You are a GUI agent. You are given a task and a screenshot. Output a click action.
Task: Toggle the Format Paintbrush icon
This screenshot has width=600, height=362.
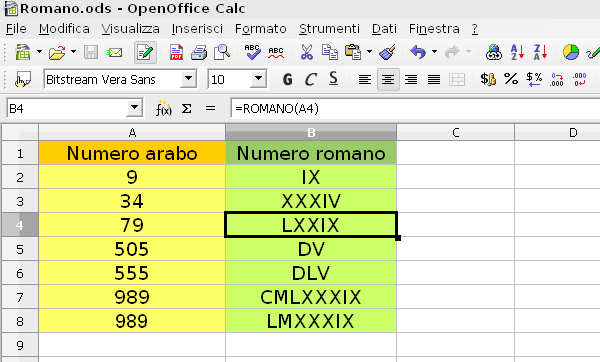pos(387,52)
